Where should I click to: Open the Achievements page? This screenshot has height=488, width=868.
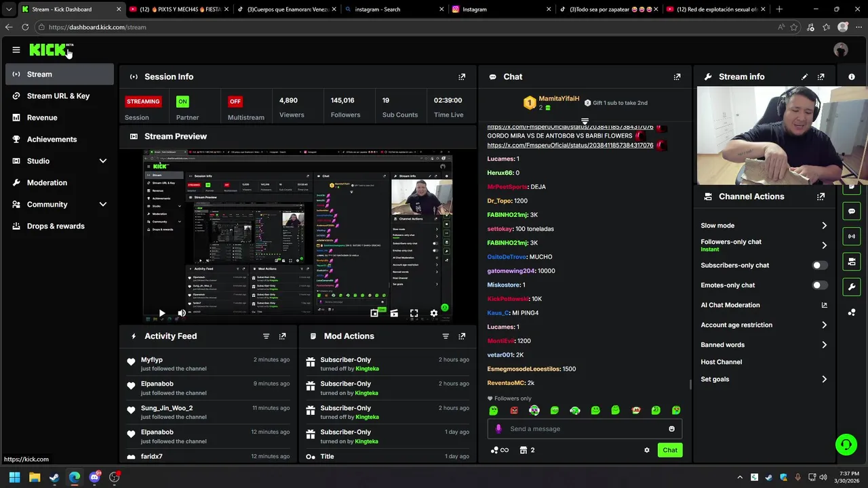[x=60, y=140]
